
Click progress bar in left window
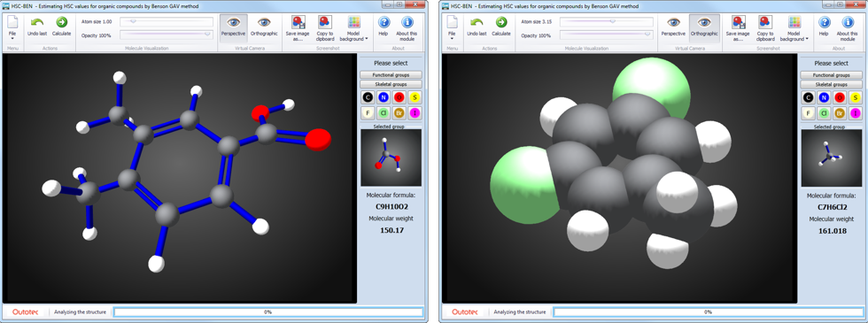tap(267, 311)
